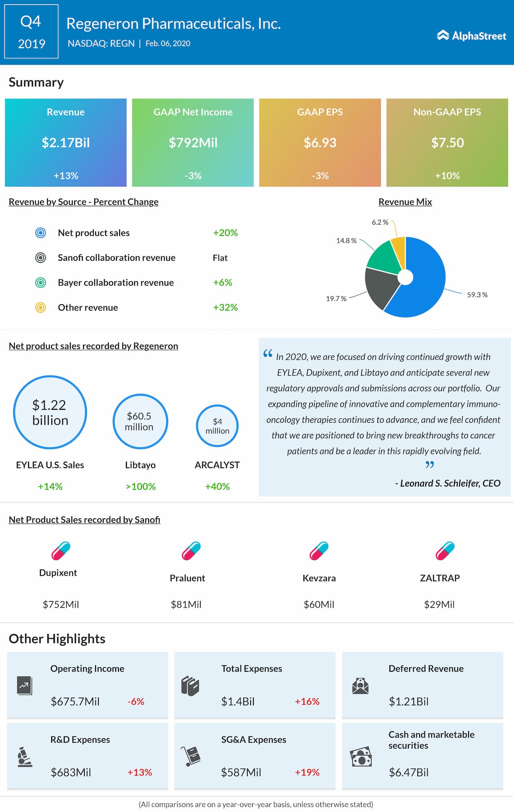Click the Deferred Revenue envelope icon
Viewport: 514px width, 812px height.
[361, 686]
